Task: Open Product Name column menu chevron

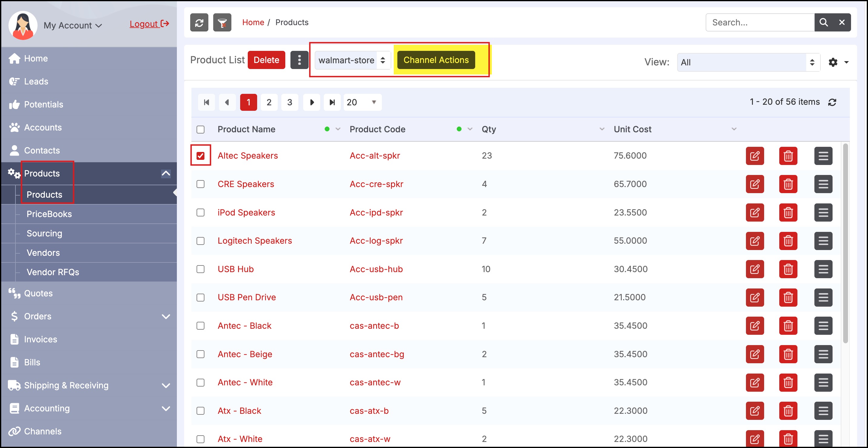Action: pyautogui.click(x=338, y=129)
